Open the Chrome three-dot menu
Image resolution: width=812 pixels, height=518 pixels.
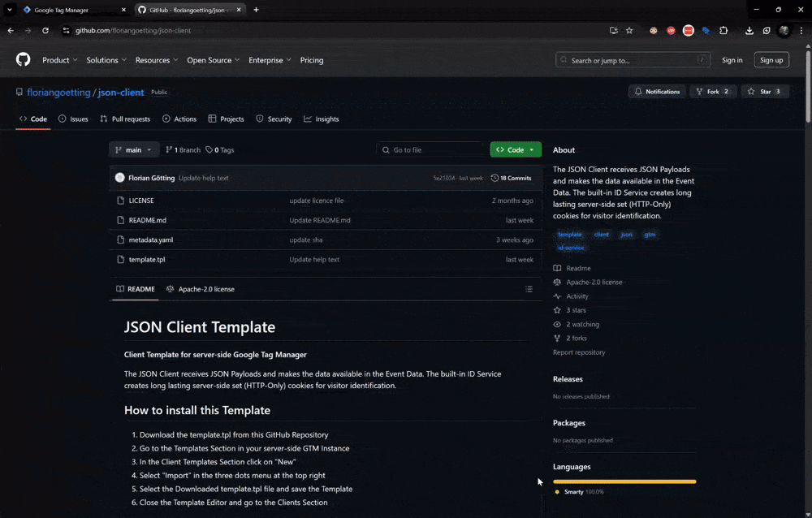[x=801, y=31]
